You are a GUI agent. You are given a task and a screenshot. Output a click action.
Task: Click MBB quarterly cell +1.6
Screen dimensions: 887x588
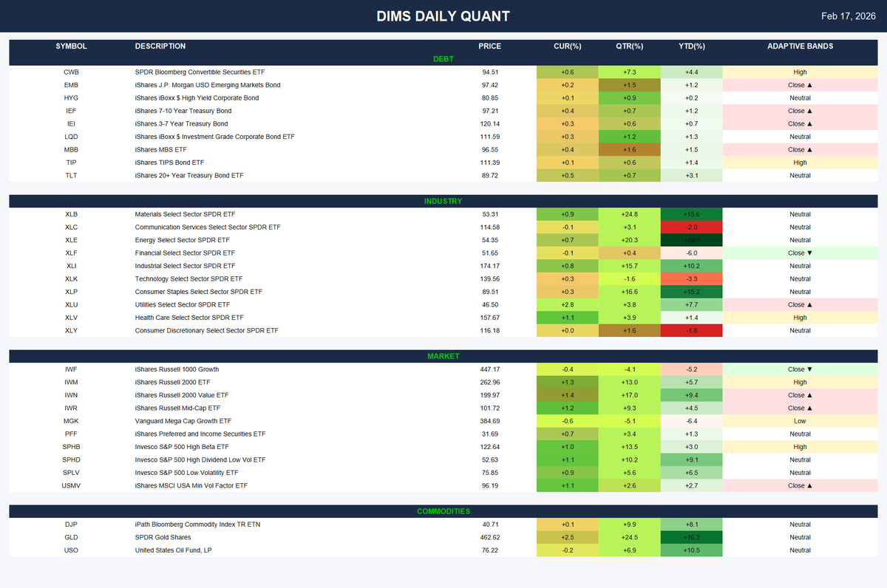(x=630, y=150)
